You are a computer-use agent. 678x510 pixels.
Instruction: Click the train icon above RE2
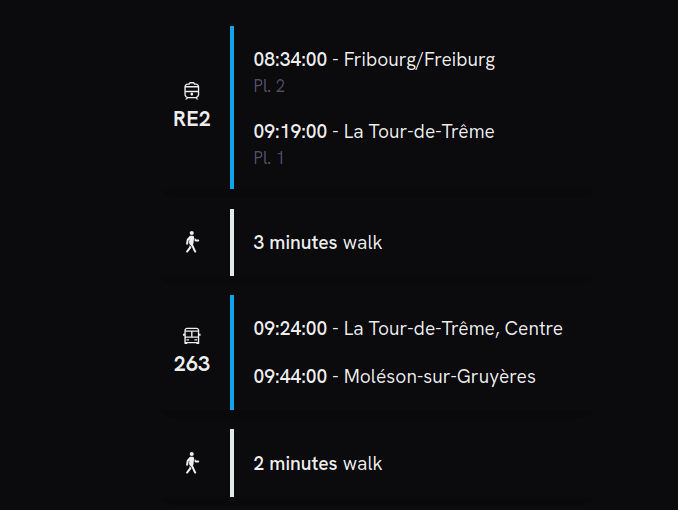pos(192,90)
